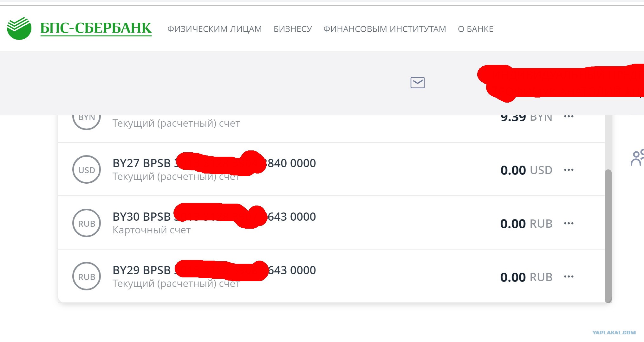
Task: Click the RUB icon of the BY29 account
Action: 87,276
